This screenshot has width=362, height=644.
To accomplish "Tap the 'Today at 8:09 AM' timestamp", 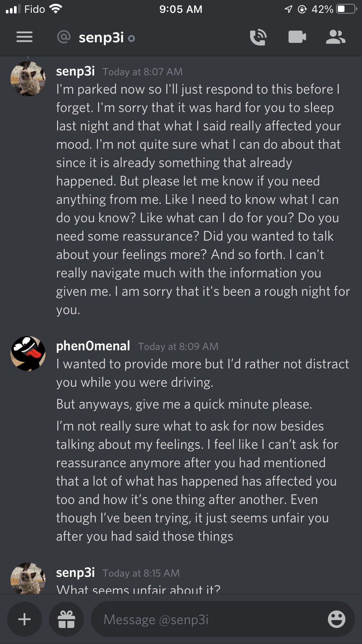I will [178, 346].
